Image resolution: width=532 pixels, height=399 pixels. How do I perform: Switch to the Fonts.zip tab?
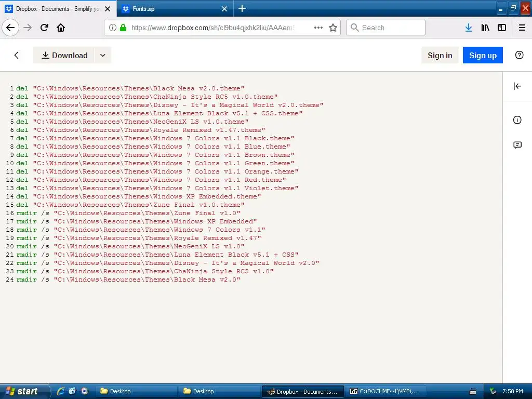175,9
